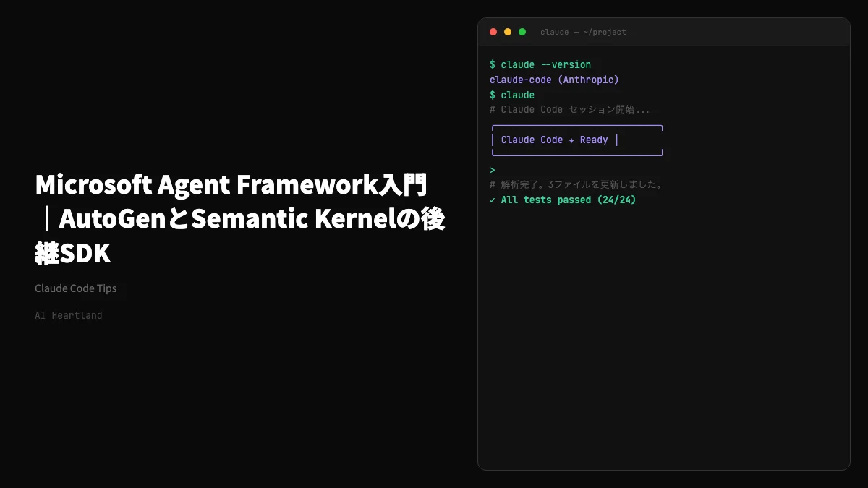
Task: Click the 'Claude Code Tips' subtitle
Action: pos(76,288)
